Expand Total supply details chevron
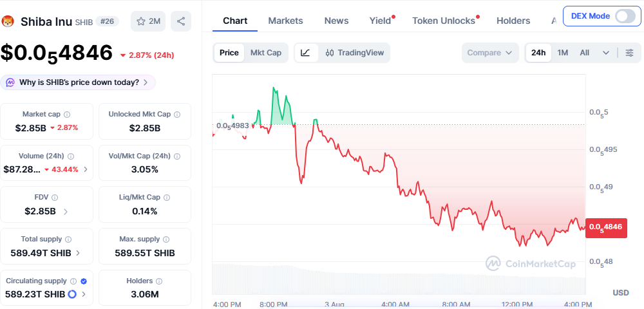Viewport: 644px width, 309px height. [78, 253]
